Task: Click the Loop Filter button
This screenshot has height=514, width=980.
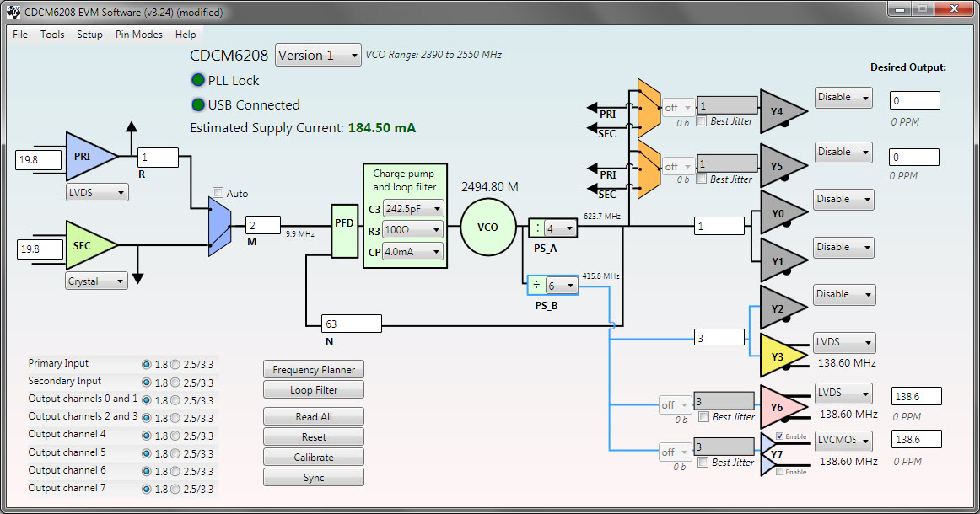Action: point(314,390)
